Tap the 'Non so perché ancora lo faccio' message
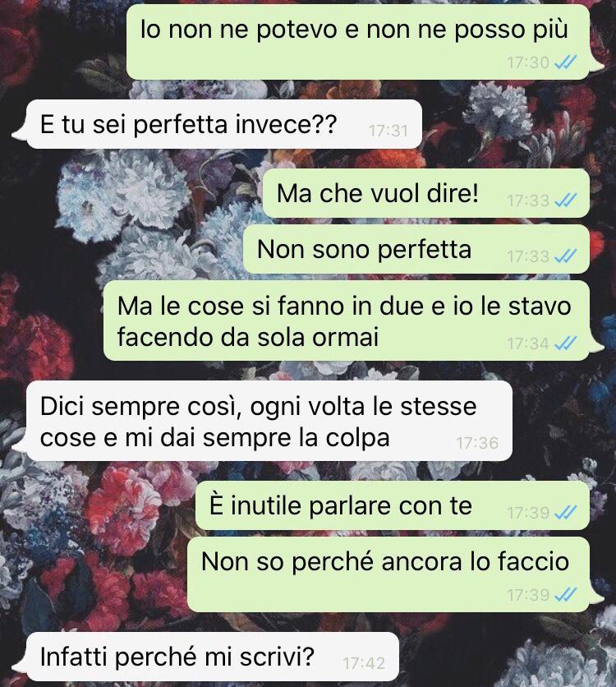 (388, 574)
